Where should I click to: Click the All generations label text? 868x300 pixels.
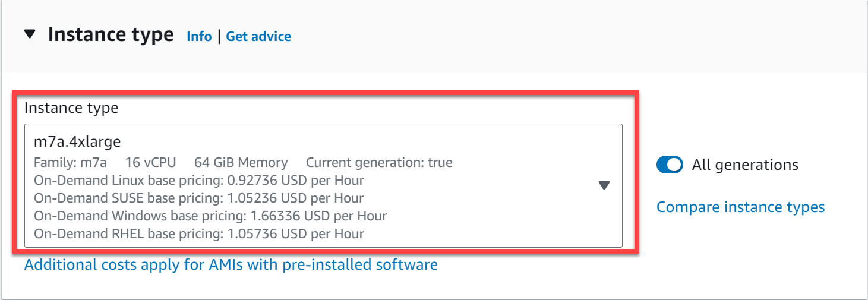(745, 165)
